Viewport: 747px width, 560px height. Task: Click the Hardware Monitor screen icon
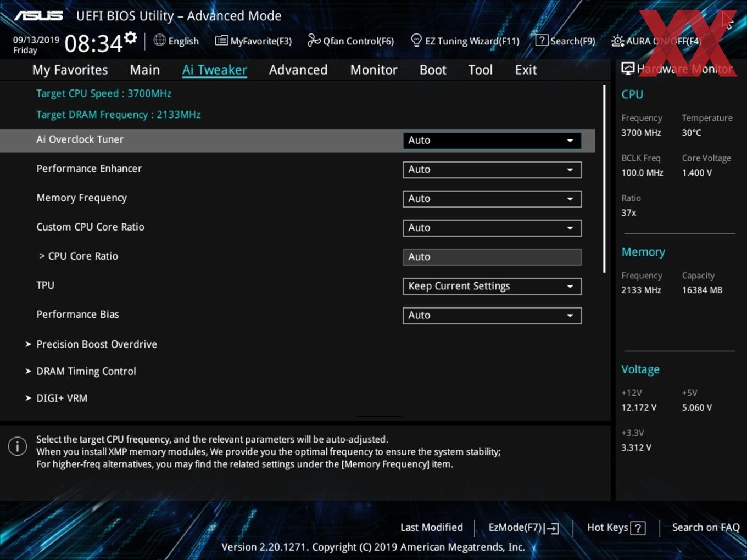[x=628, y=69]
